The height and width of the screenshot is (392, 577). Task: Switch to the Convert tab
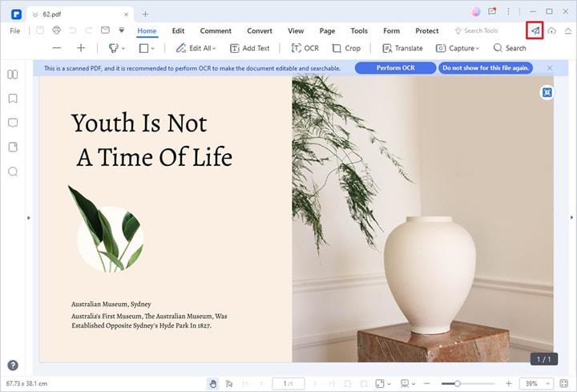(259, 30)
